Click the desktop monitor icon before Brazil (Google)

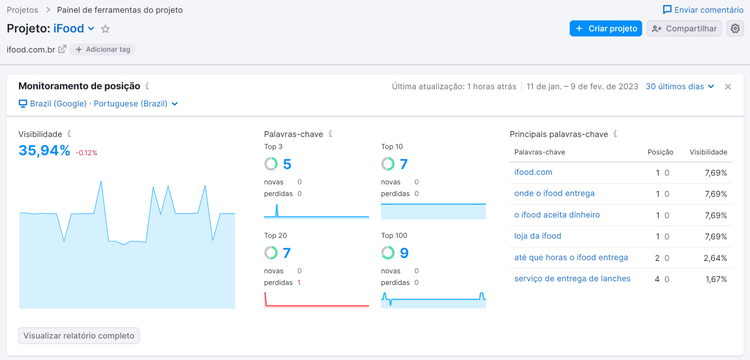(x=22, y=104)
